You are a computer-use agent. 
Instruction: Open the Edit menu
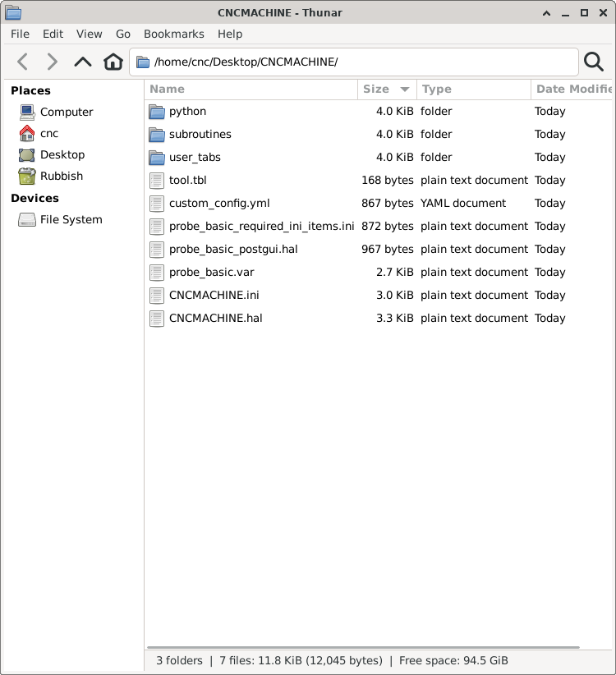pos(53,34)
